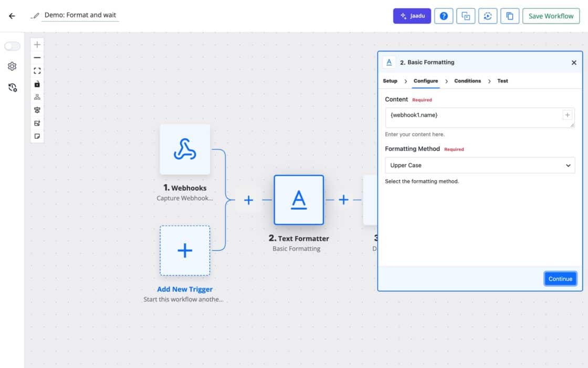Toggle canvas lock icon
This screenshot has width=588, height=368.
point(37,84)
